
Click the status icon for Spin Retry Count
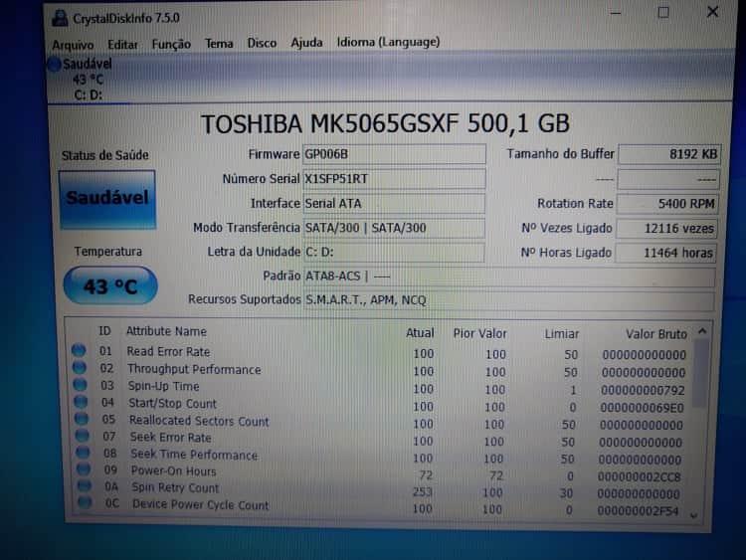point(85,485)
